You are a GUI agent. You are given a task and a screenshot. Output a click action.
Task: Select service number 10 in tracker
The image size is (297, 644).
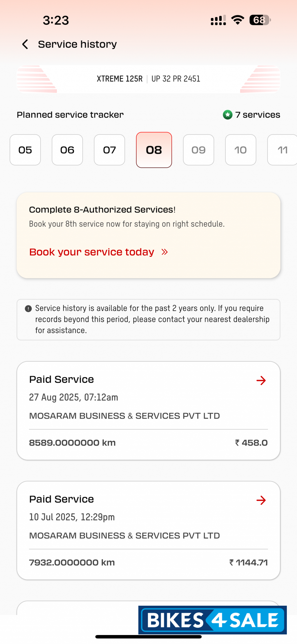click(x=240, y=150)
